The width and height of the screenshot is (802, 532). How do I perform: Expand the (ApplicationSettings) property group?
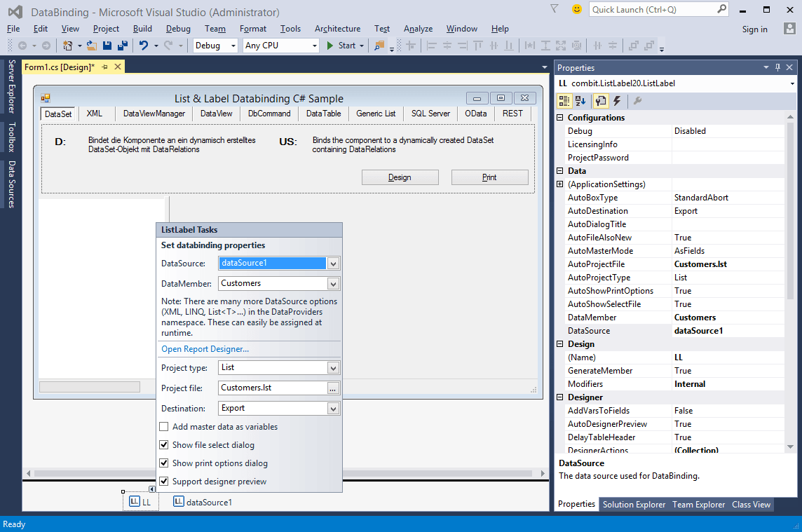561,184
